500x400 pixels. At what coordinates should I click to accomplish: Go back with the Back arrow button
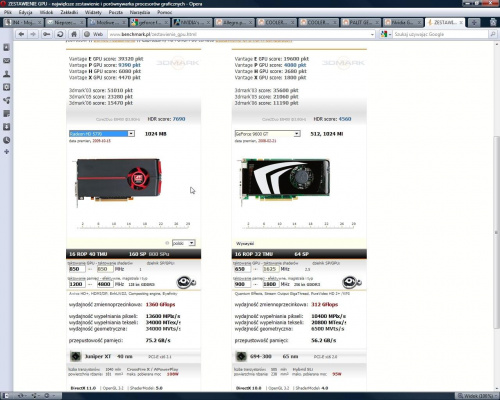point(21,34)
